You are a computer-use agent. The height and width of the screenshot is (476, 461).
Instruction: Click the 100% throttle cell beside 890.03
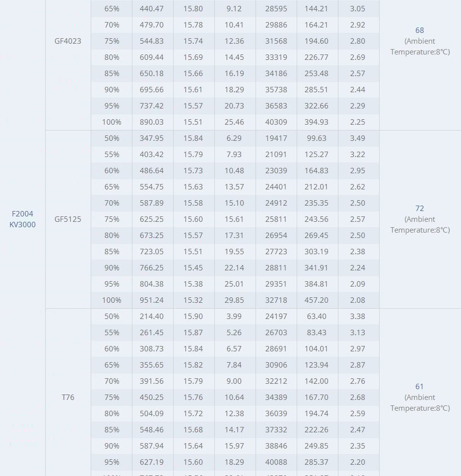[x=111, y=122]
